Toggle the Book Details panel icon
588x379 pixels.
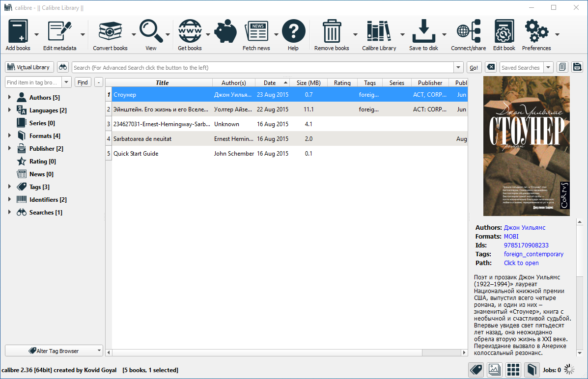pyautogui.click(x=532, y=370)
